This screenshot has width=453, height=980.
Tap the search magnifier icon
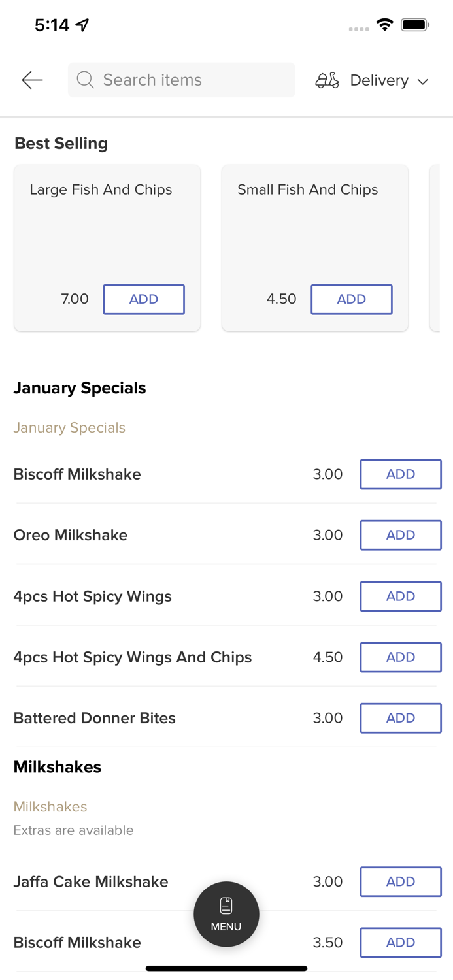pyautogui.click(x=86, y=80)
